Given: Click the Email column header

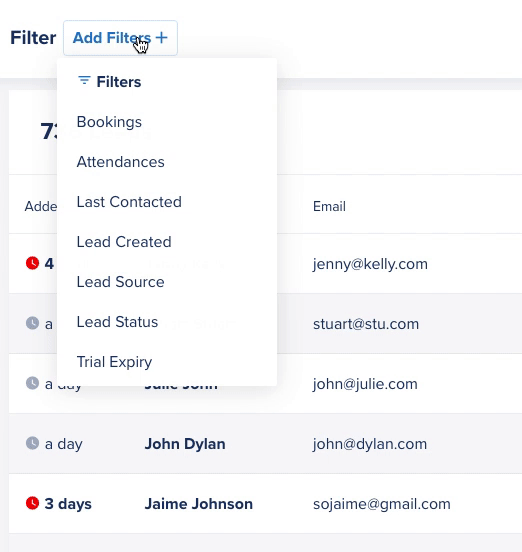Looking at the screenshot, I should tap(329, 206).
